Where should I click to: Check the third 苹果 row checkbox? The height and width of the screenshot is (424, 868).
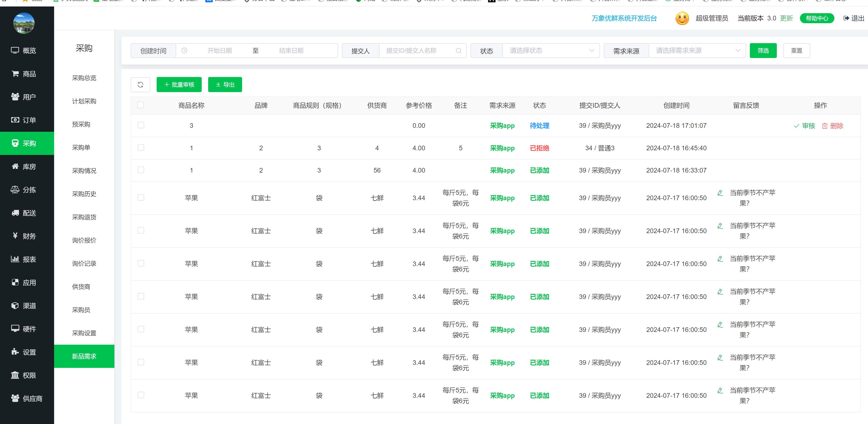click(x=141, y=263)
